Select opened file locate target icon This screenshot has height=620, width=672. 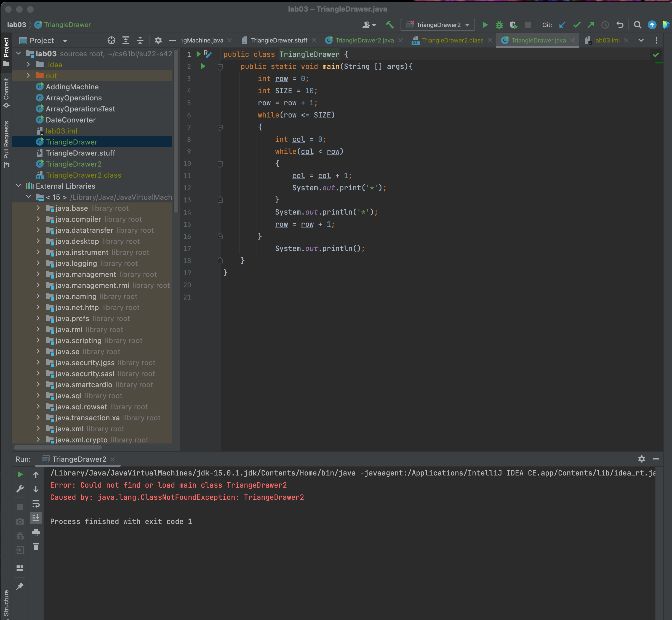pos(111,41)
